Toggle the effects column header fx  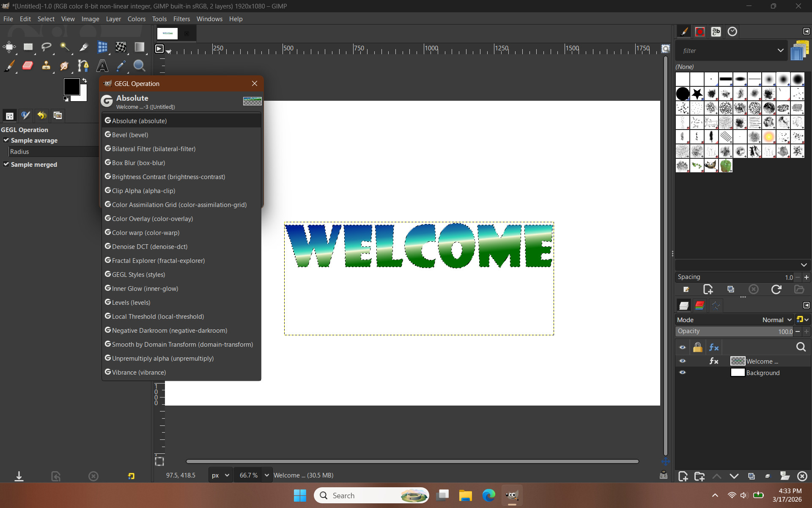[714, 347]
